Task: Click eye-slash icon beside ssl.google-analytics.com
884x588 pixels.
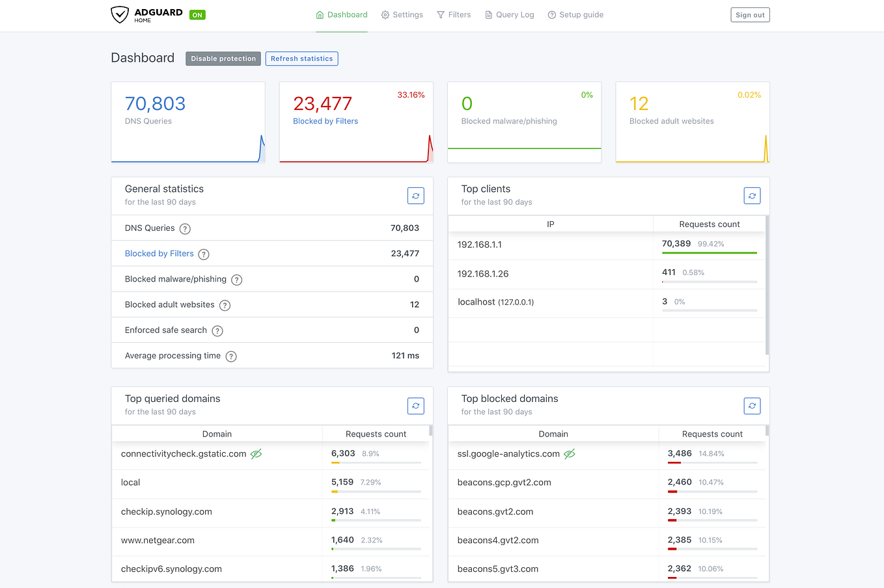Action: pyautogui.click(x=570, y=454)
